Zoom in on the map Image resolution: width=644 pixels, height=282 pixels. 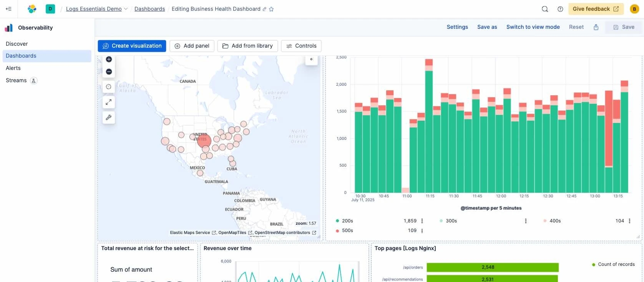(x=109, y=59)
